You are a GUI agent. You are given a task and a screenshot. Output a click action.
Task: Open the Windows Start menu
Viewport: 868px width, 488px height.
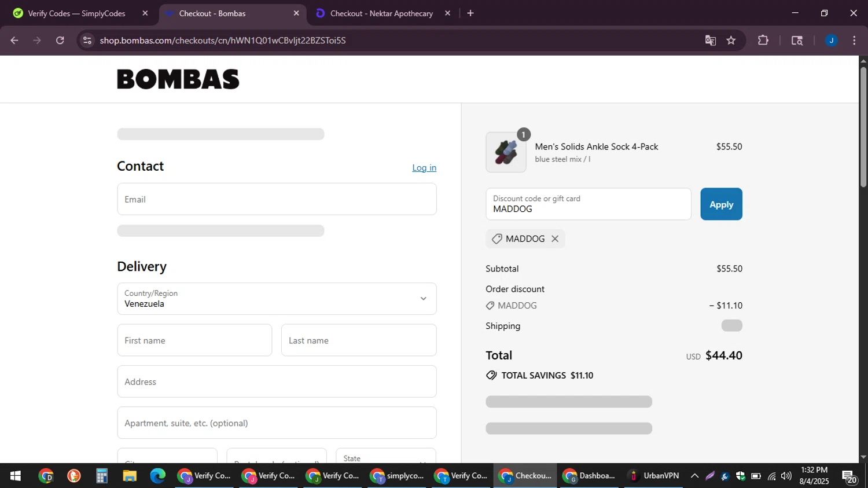point(16,476)
